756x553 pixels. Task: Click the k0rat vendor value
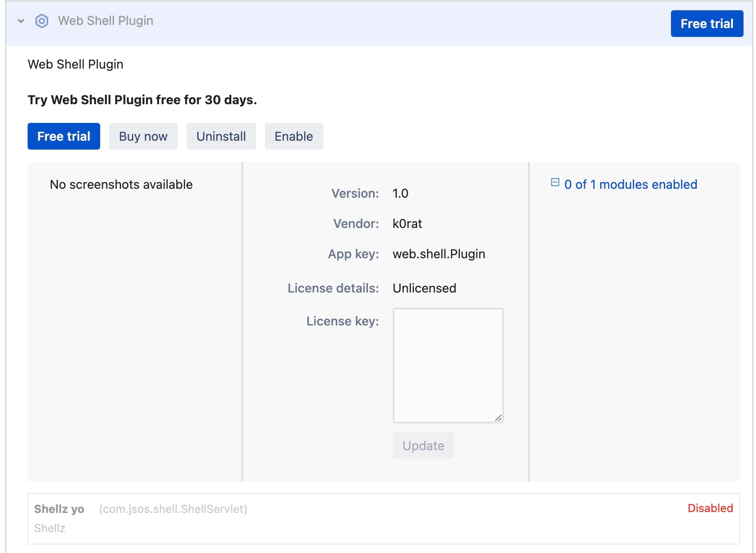click(x=407, y=224)
